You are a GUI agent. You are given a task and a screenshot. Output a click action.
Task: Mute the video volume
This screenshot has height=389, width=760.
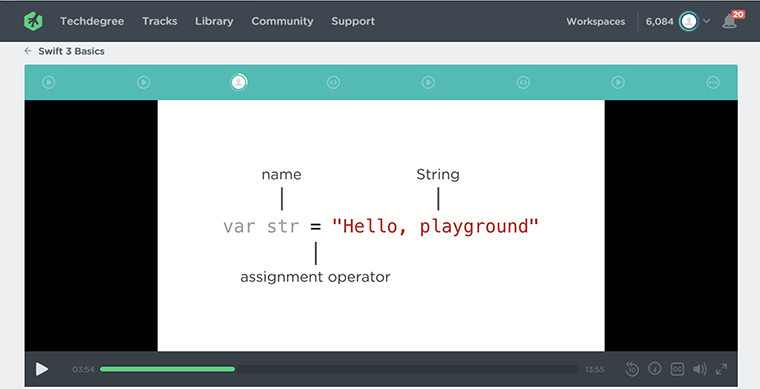699,369
